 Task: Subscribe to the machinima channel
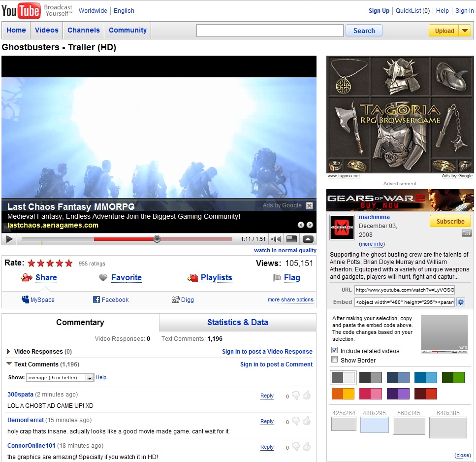(450, 221)
